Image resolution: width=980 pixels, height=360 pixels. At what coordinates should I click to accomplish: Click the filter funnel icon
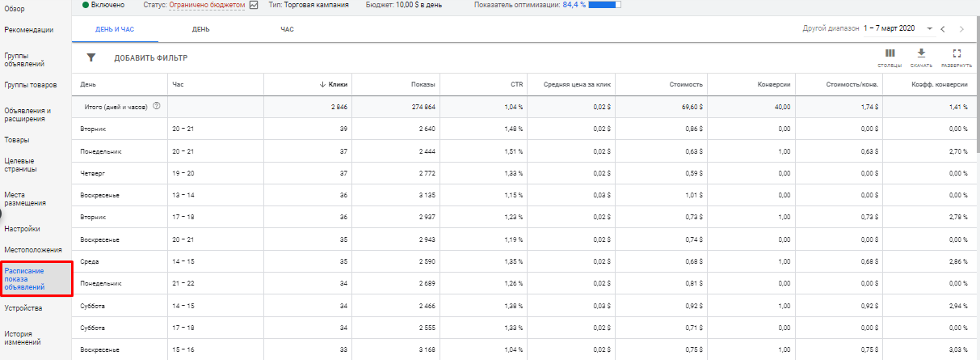pyautogui.click(x=91, y=57)
